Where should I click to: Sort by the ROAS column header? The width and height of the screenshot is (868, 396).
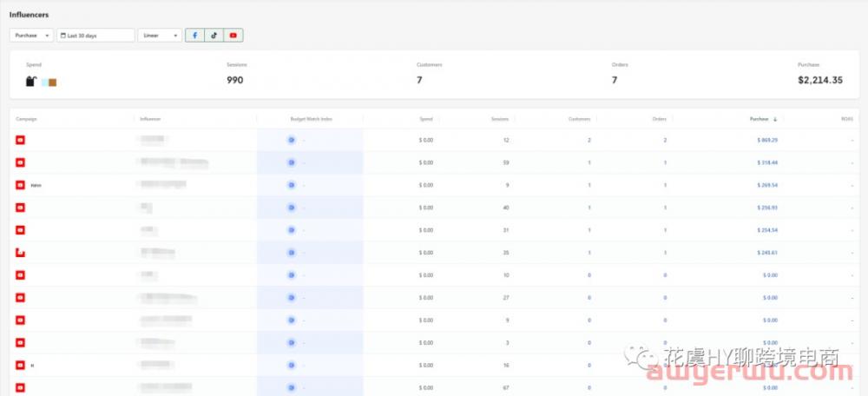[847, 119]
